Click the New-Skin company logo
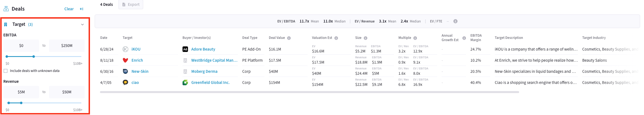The height and width of the screenshot is (115, 644). pyautogui.click(x=125, y=71)
